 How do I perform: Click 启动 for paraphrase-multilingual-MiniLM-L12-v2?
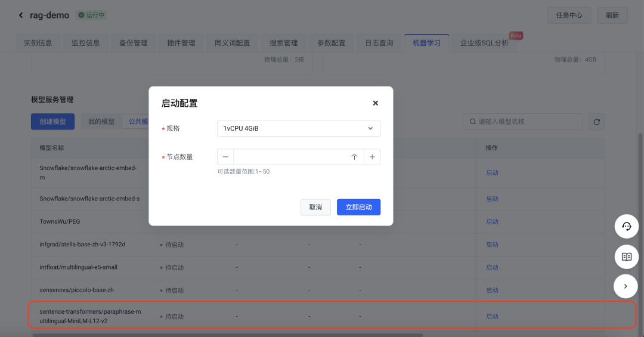coord(492,317)
